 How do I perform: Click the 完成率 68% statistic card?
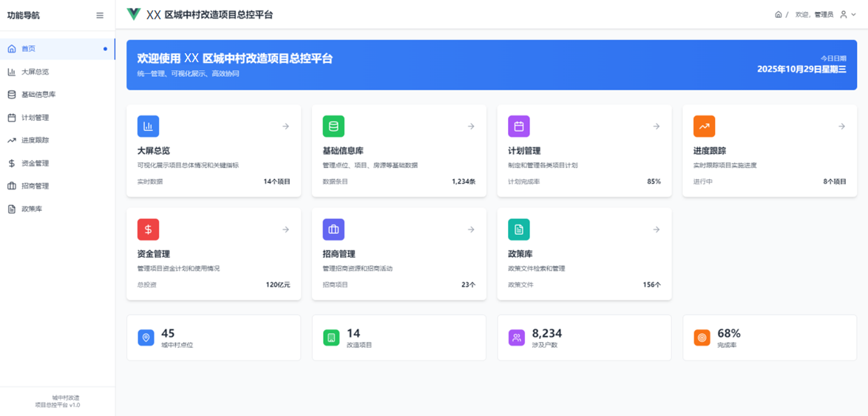[x=769, y=338]
